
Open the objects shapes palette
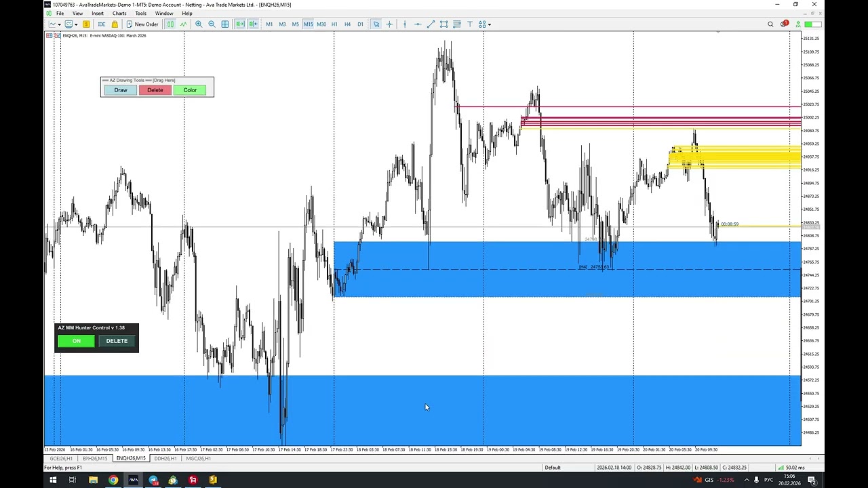pos(482,24)
